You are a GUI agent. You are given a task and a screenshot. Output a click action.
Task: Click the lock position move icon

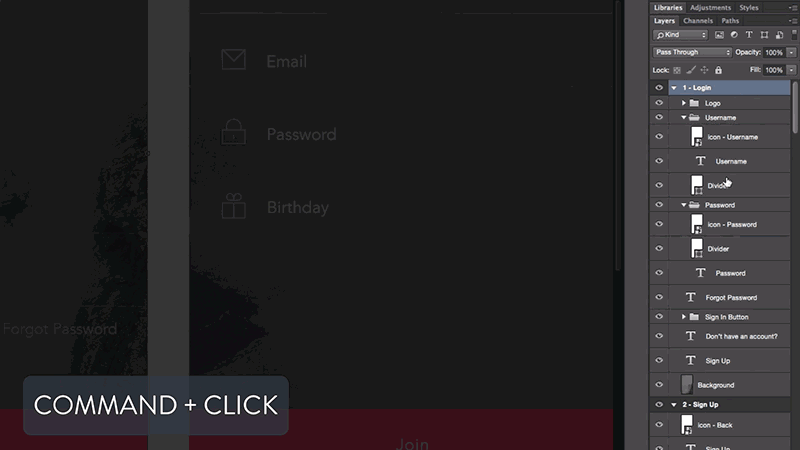pos(705,70)
